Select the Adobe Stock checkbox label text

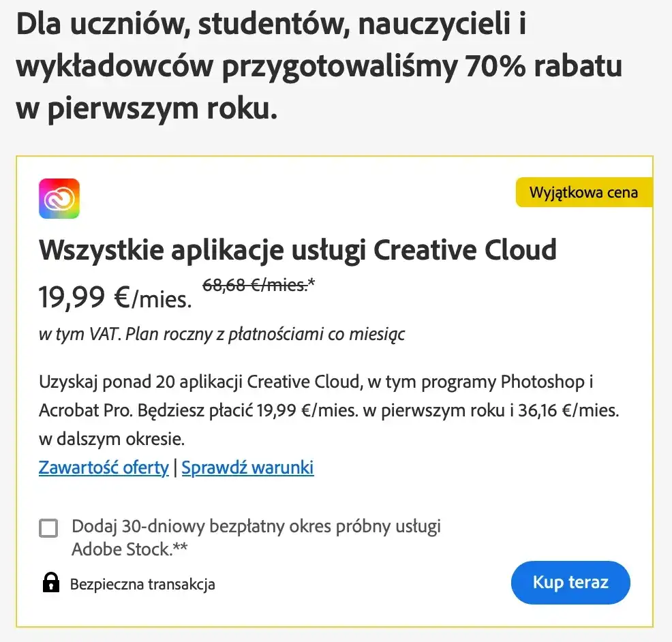pos(256,526)
